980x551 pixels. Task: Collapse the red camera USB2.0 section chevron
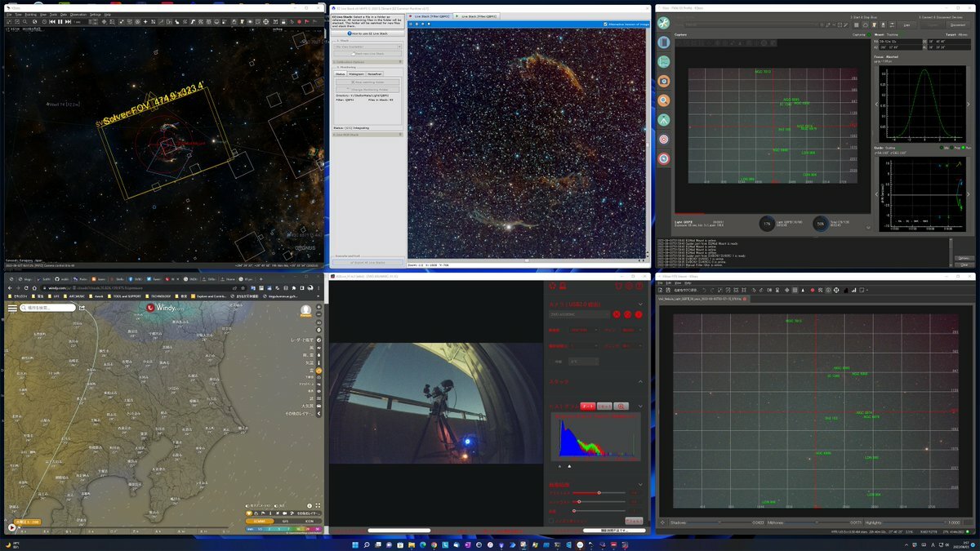[x=640, y=304]
